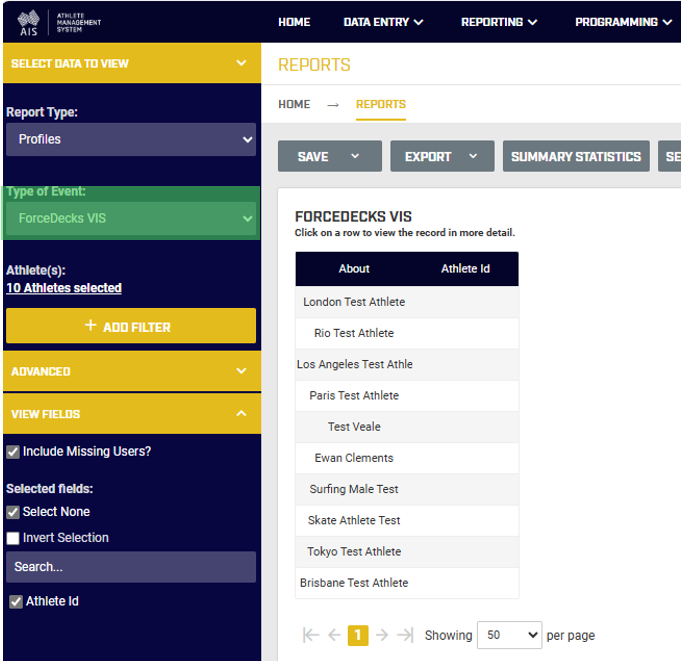Click Save button label
The height and width of the screenshot is (661, 685).
[x=313, y=156]
